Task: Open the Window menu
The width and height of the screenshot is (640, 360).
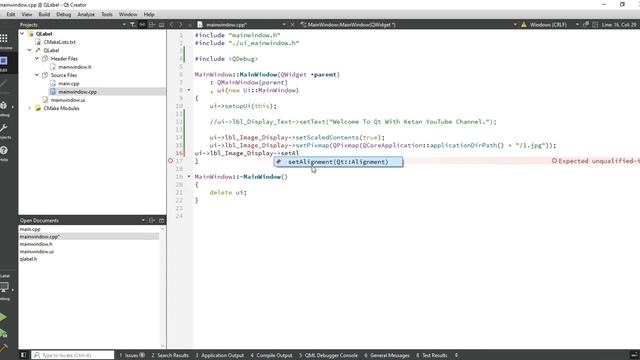Action: pos(128,14)
